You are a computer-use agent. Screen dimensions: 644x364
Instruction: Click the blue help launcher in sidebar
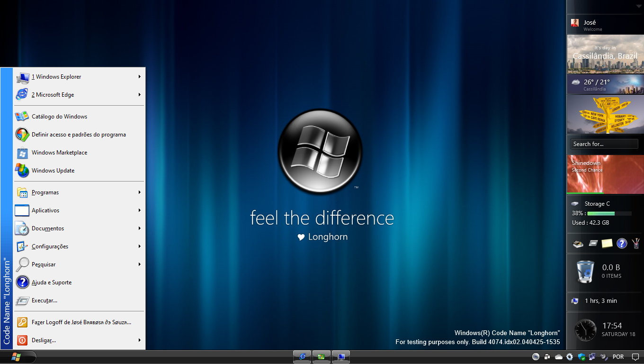(622, 244)
